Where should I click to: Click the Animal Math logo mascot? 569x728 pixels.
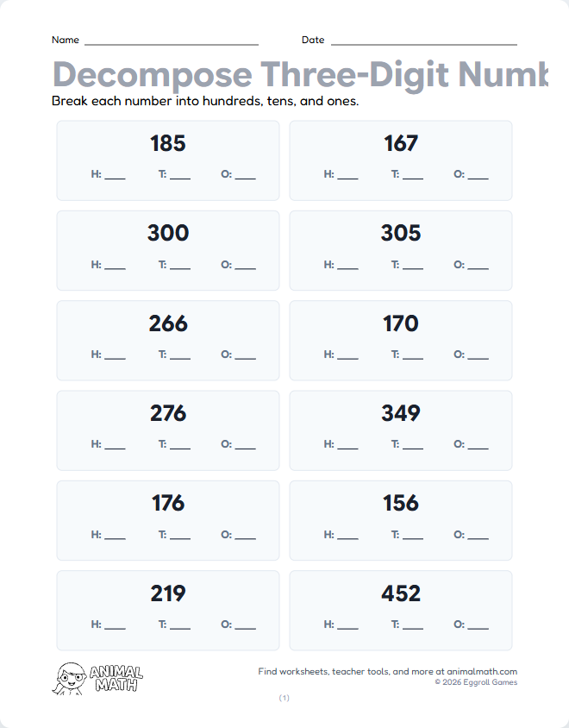pos(69,677)
